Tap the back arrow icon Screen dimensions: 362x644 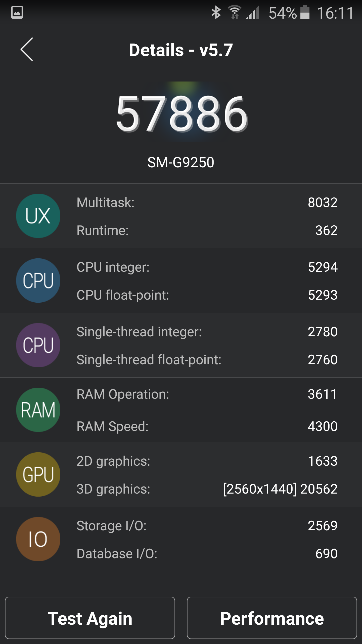[27, 49]
